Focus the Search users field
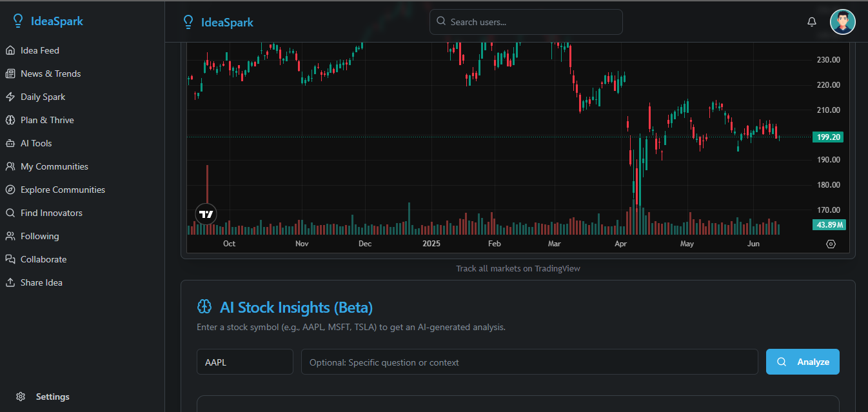Screen dimensions: 868x412 click(526, 22)
